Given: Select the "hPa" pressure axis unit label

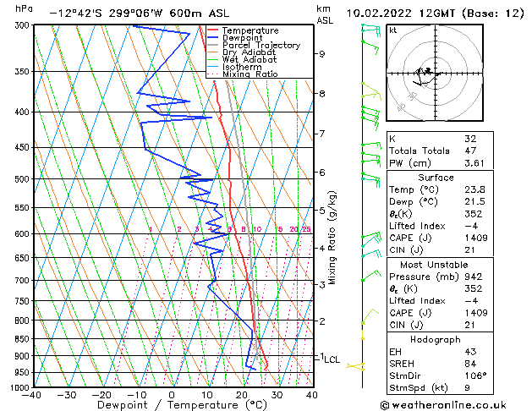Looking at the screenshot, I should point(24,8).
